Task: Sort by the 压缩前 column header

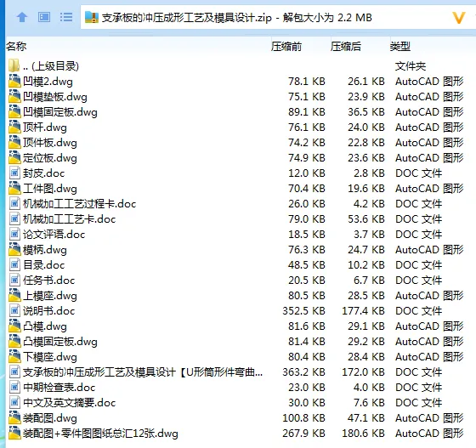Action: pos(286,47)
